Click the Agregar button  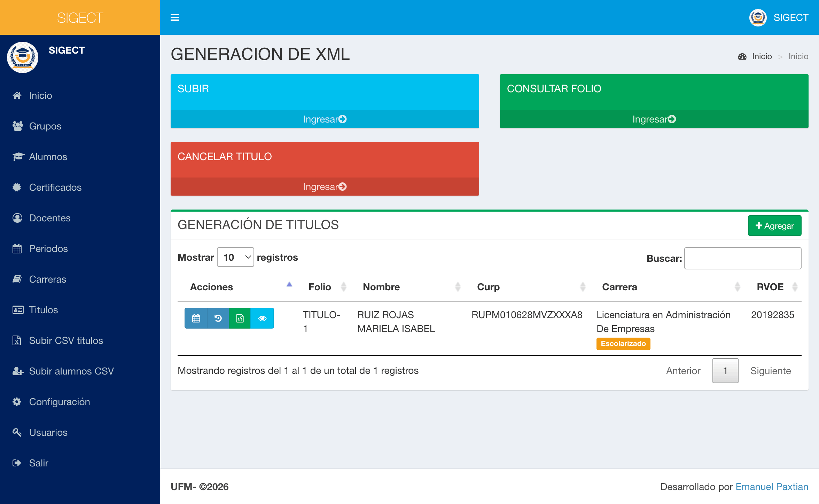tap(774, 226)
